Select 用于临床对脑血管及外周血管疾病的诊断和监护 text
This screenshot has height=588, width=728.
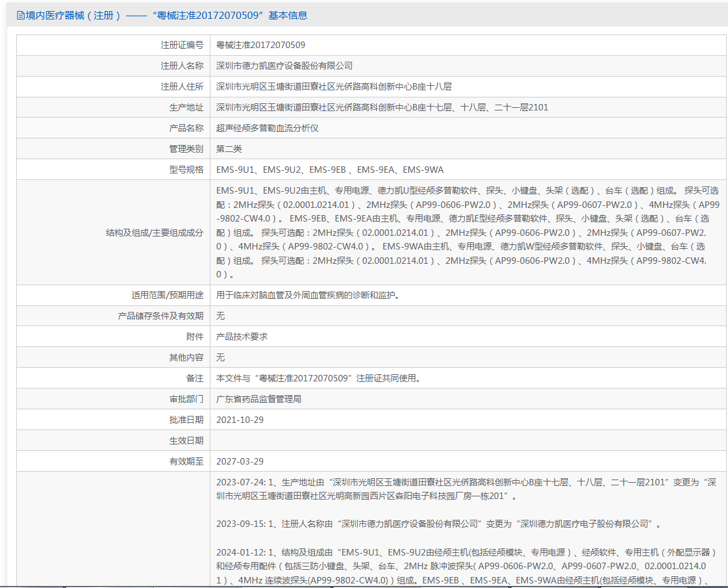(x=308, y=296)
